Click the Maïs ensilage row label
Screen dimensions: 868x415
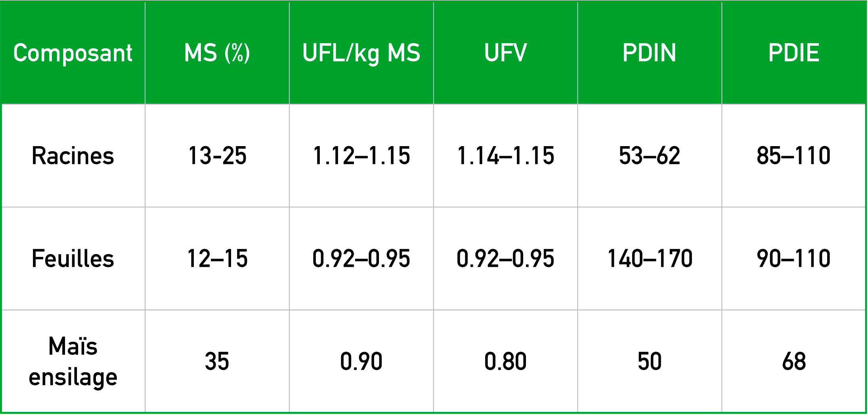73,361
